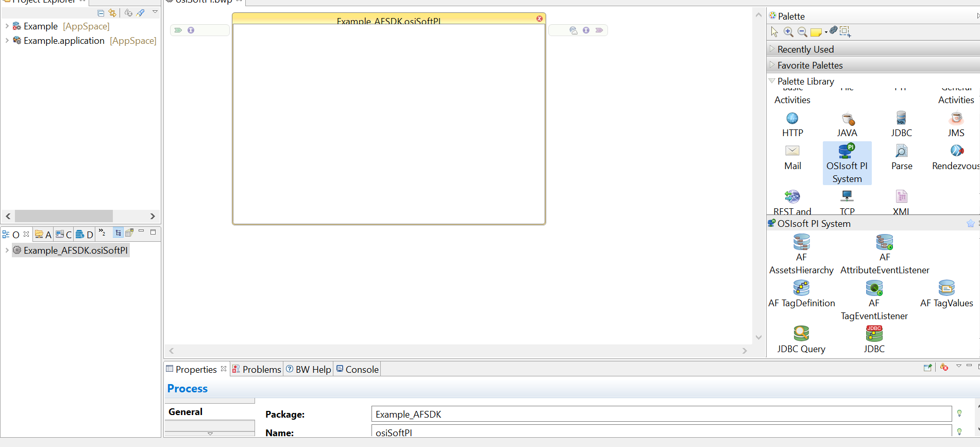Viewport: 980px width, 447px height.
Task: Open the JAVA palette
Action: (x=847, y=125)
